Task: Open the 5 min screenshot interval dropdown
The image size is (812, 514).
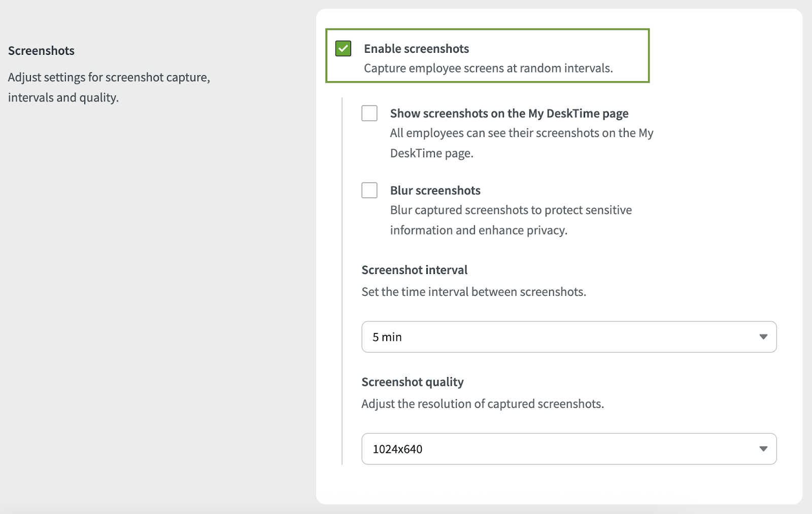Action: click(x=568, y=337)
